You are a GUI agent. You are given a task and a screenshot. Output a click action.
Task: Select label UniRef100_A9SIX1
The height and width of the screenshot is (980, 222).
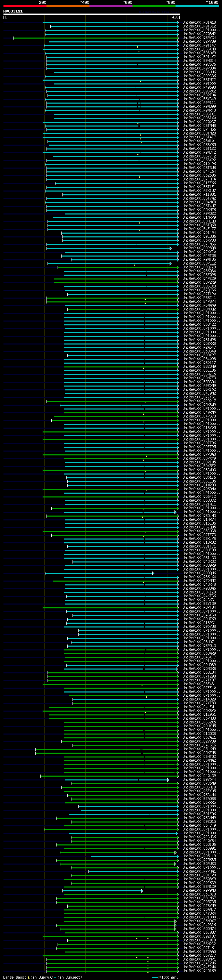pyautogui.click(x=199, y=114)
